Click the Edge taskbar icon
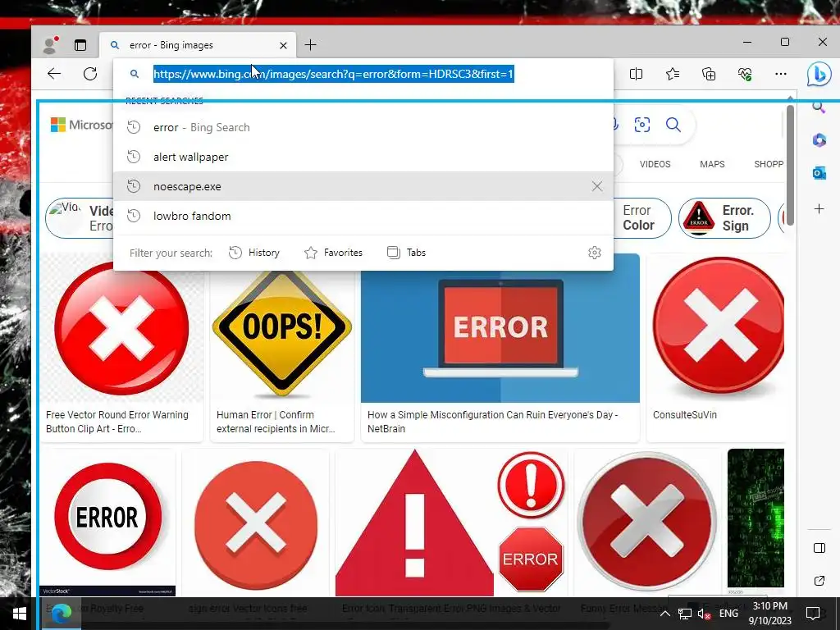The width and height of the screenshot is (840, 630). click(x=62, y=614)
